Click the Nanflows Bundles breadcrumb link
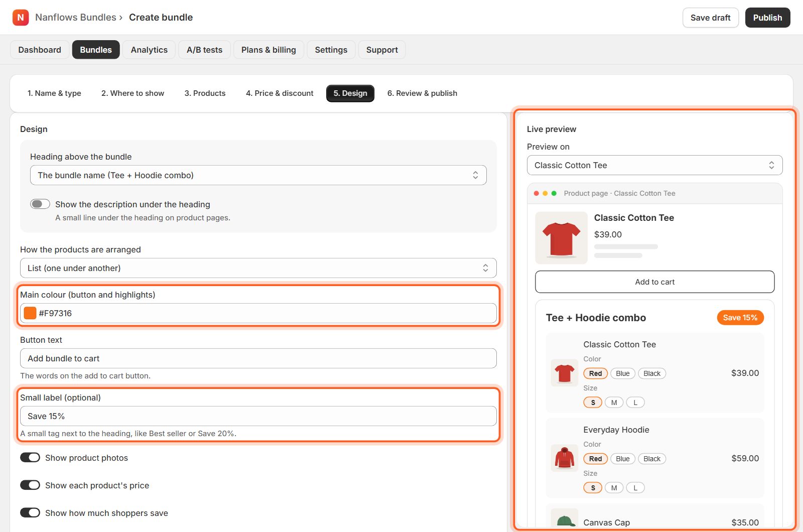803x532 pixels. coord(76,17)
